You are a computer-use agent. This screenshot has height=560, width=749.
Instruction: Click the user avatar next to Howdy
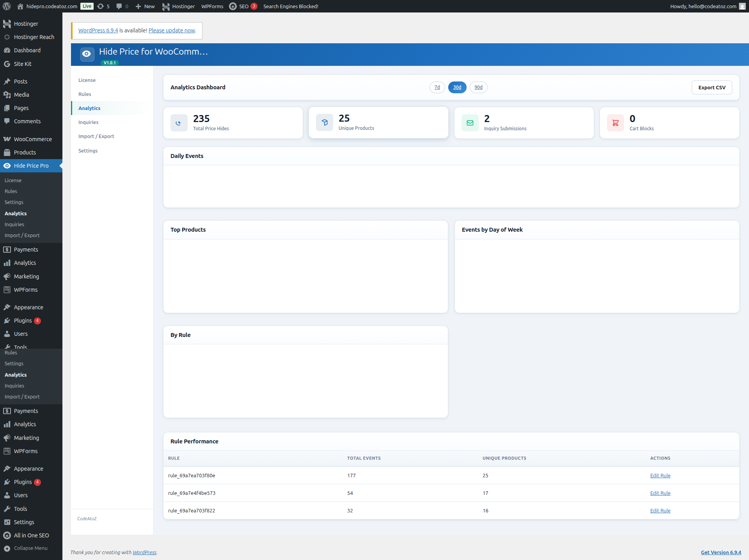[x=742, y=6]
